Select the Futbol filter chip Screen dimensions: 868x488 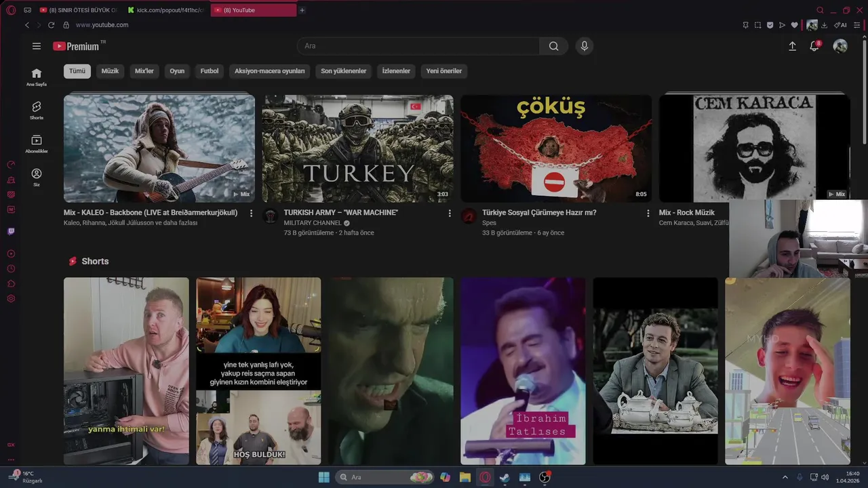tap(210, 71)
